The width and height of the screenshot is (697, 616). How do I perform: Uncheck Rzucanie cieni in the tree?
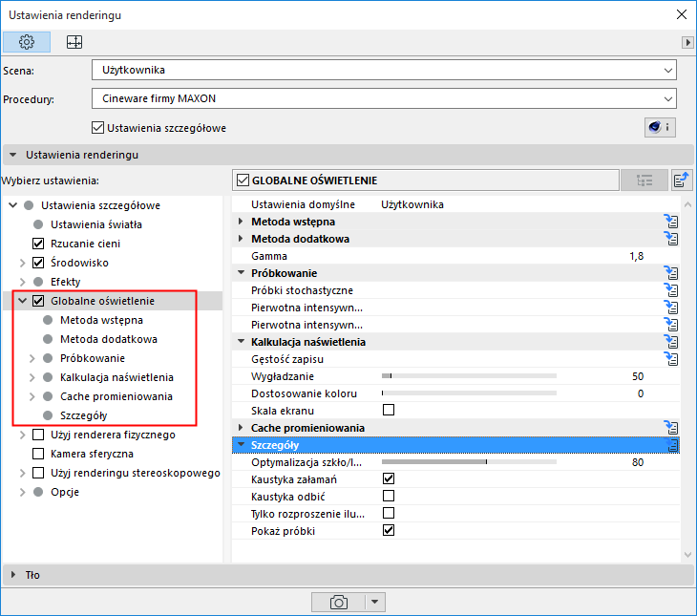point(38,244)
